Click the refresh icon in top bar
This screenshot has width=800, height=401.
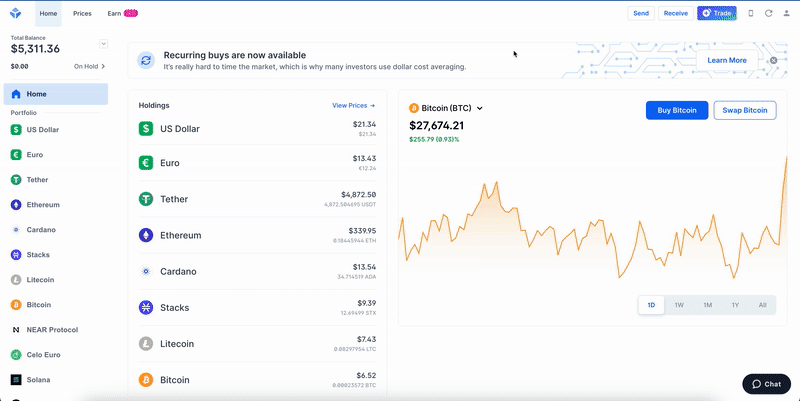pos(768,13)
